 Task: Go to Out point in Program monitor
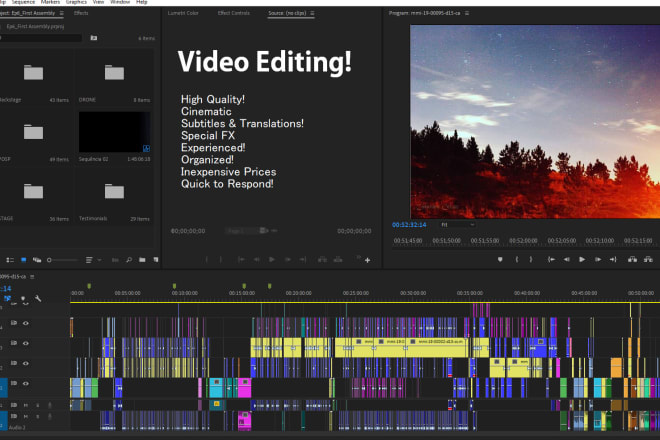point(613,259)
